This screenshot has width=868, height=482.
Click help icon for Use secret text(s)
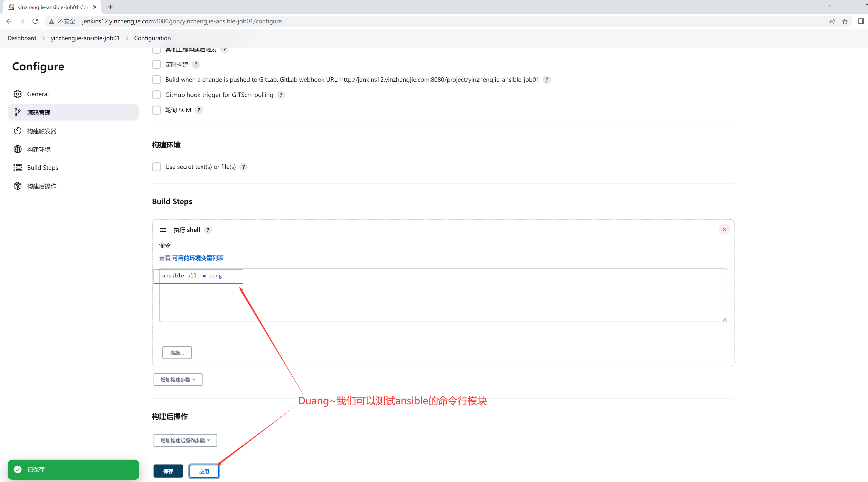coord(243,167)
